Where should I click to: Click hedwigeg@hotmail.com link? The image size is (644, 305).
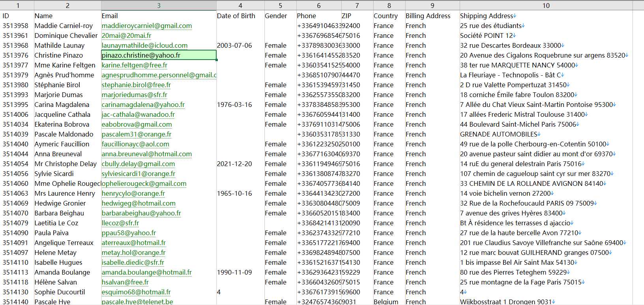point(139,203)
